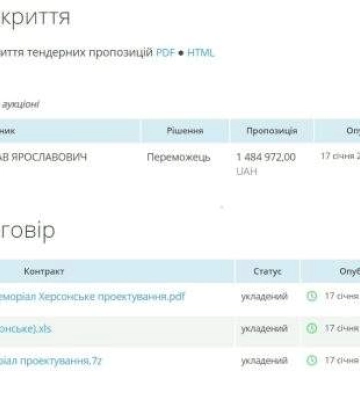360x400 pixels.
Task: Click the clock icon in the xls contract row
Action: (311, 328)
